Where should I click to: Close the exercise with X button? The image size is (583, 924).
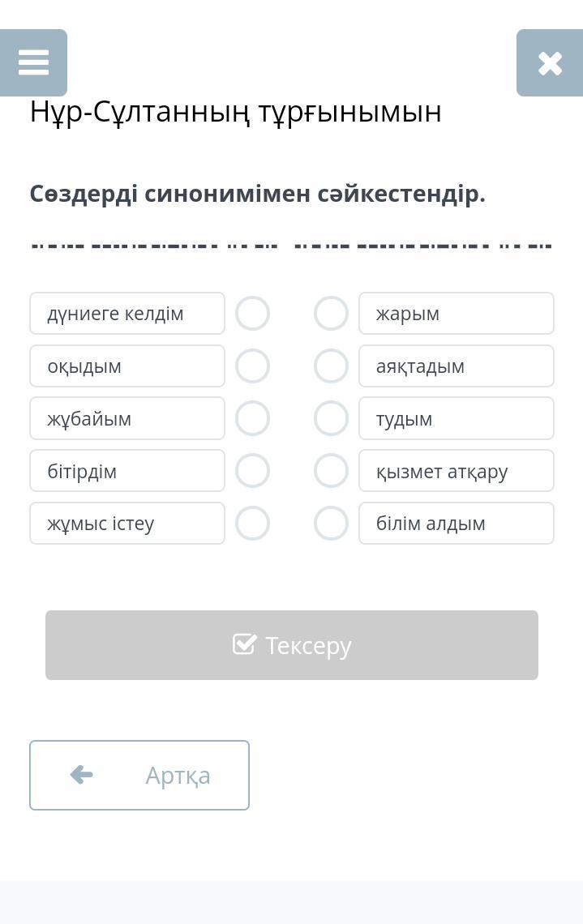(550, 62)
